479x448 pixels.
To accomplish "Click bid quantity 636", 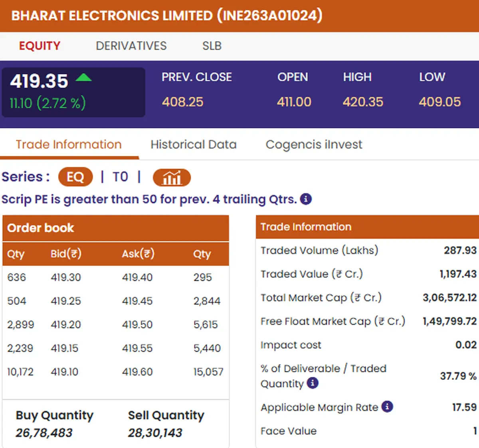I will tap(17, 277).
